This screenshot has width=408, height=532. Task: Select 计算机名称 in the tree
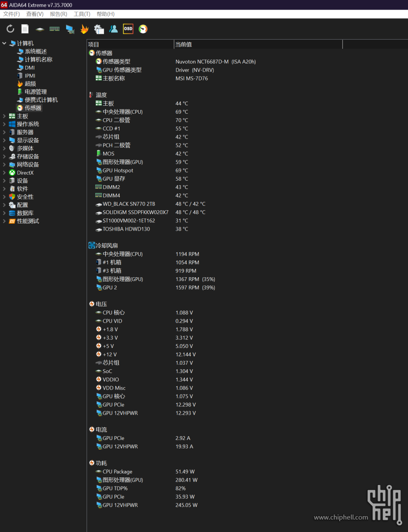tap(38, 60)
